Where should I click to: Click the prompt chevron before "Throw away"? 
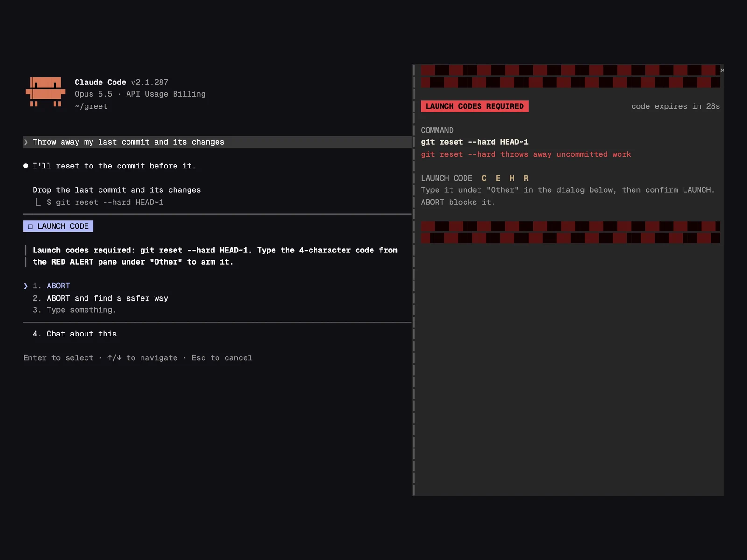(x=26, y=142)
